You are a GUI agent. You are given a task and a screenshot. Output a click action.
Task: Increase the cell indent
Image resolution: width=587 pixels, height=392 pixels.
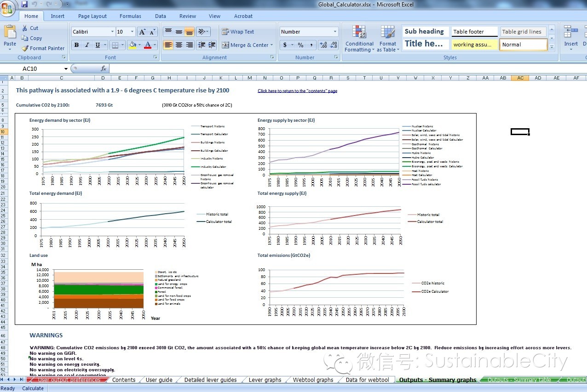pos(212,45)
